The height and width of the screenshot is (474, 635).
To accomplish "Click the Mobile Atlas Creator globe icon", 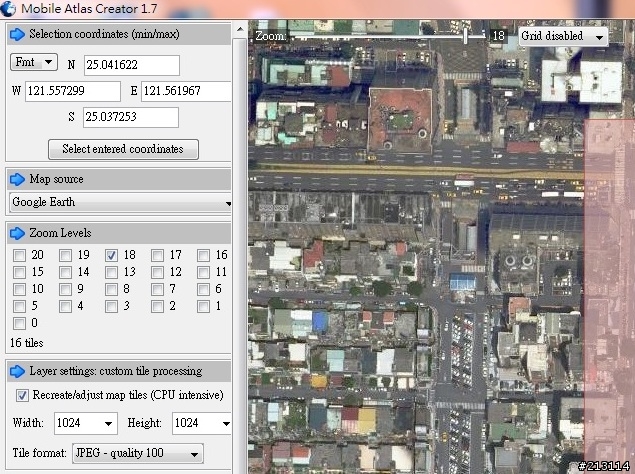I will [x=8, y=9].
